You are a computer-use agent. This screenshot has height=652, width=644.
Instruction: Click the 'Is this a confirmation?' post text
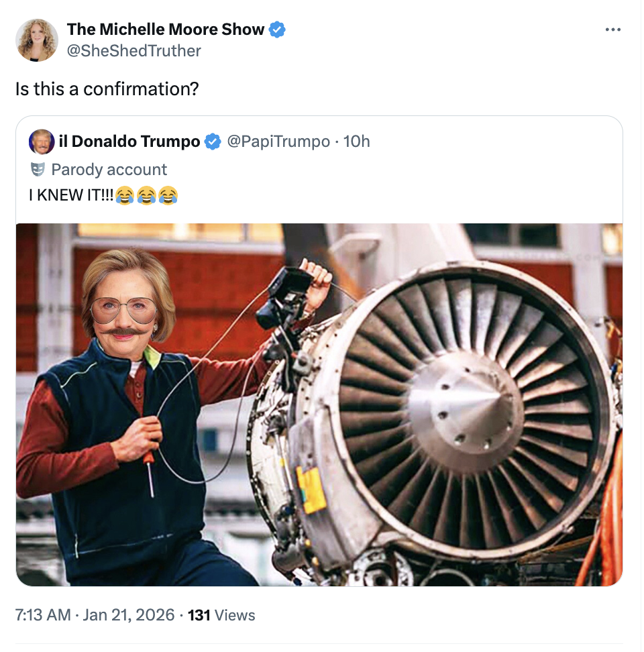pyautogui.click(x=107, y=89)
